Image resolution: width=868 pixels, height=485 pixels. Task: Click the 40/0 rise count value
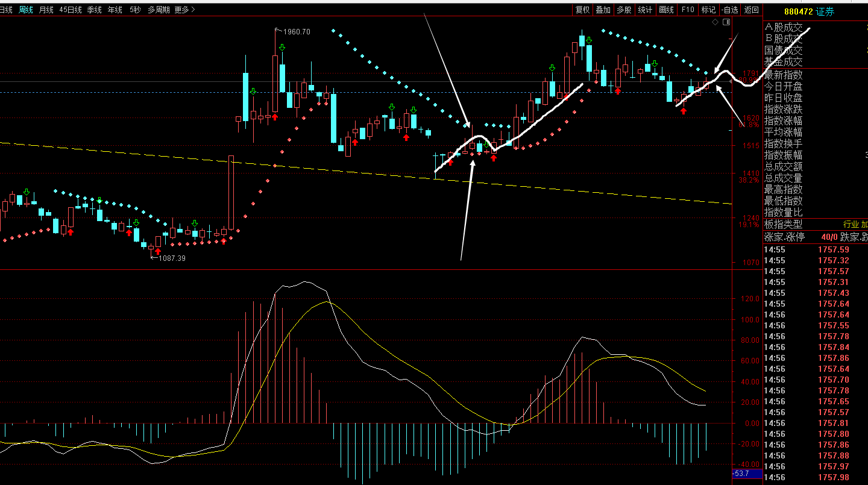pos(829,237)
